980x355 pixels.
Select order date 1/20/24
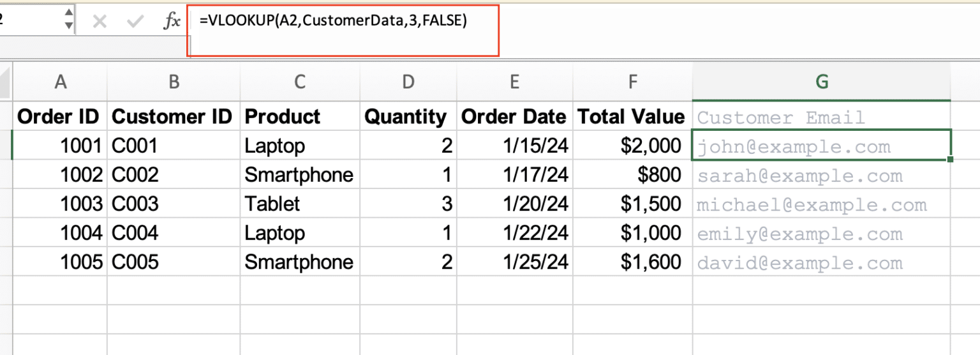(x=514, y=204)
